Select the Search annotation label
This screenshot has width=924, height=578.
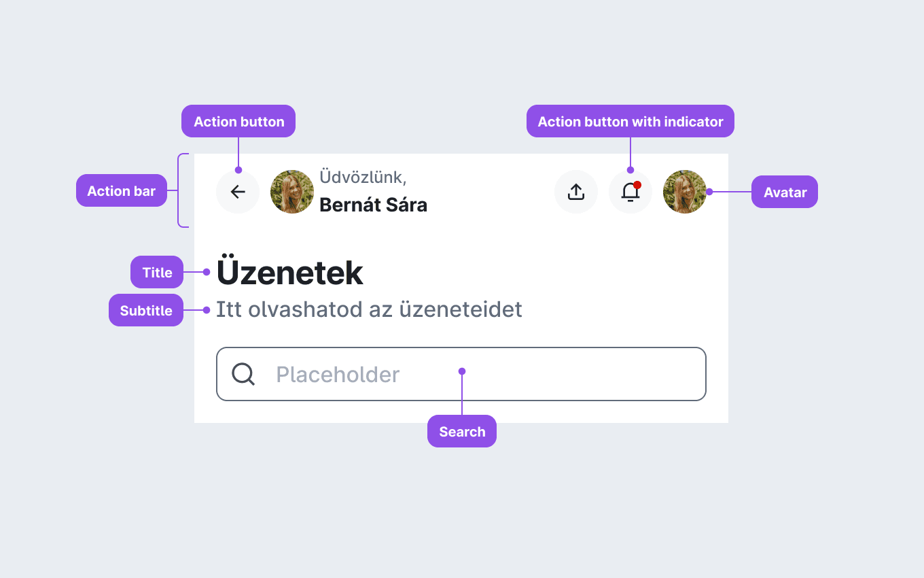click(x=462, y=432)
